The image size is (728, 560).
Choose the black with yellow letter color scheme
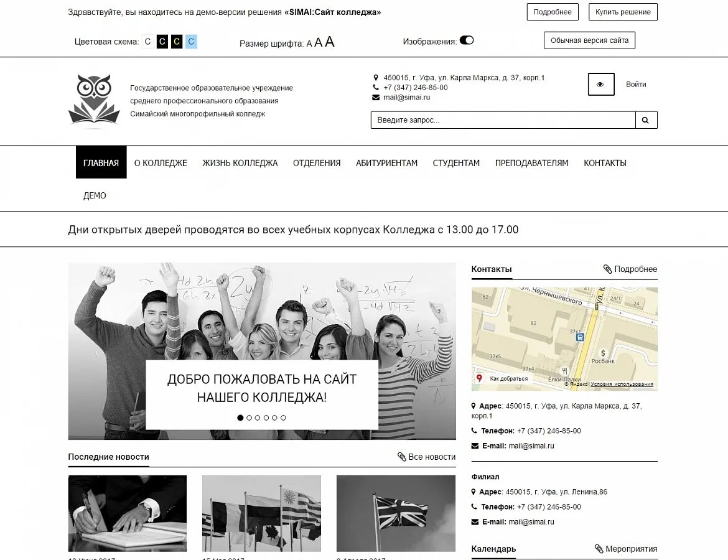[177, 42]
